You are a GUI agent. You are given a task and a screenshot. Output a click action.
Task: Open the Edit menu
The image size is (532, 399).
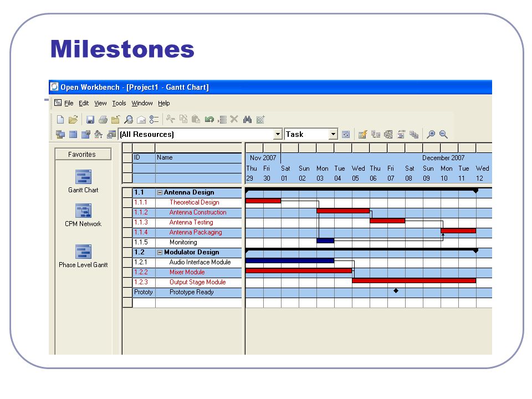pos(84,103)
